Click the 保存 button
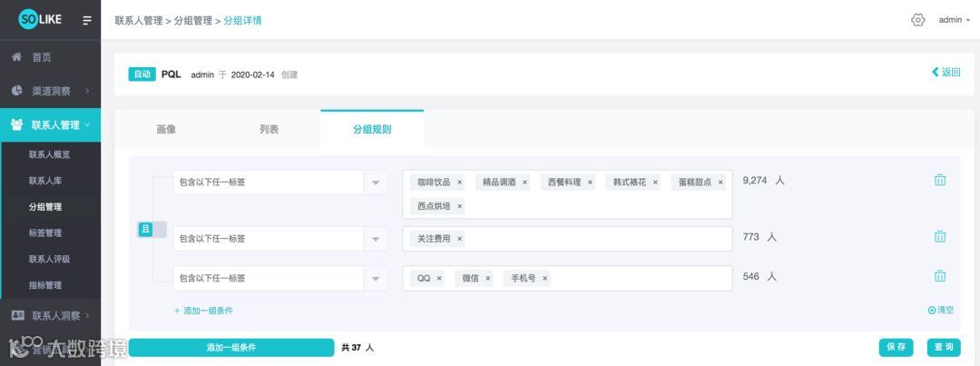Viewport: 980px width, 366px height. tap(896, 347)
